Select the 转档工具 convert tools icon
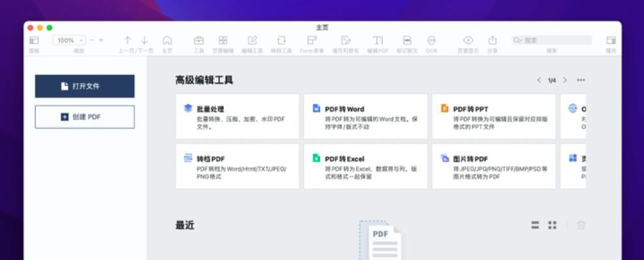644x260 pixels. (x=281, y=40)
